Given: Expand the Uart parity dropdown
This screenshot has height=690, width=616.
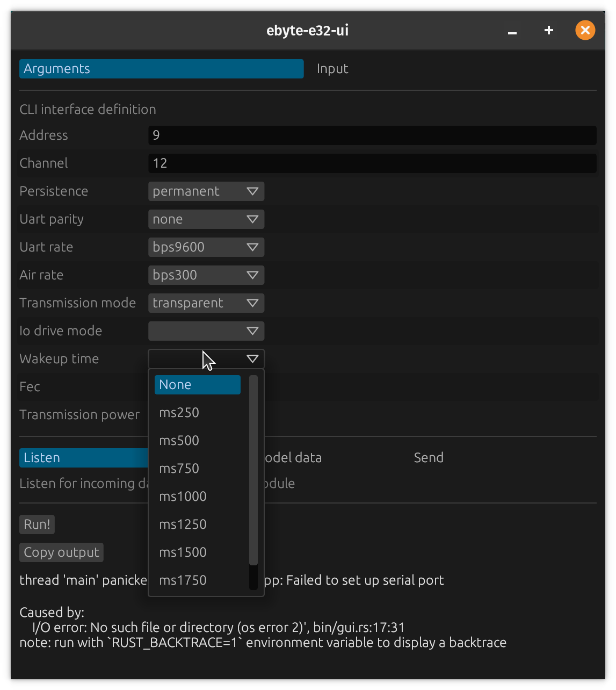Looking at the screenshot, I should point(206,219).
